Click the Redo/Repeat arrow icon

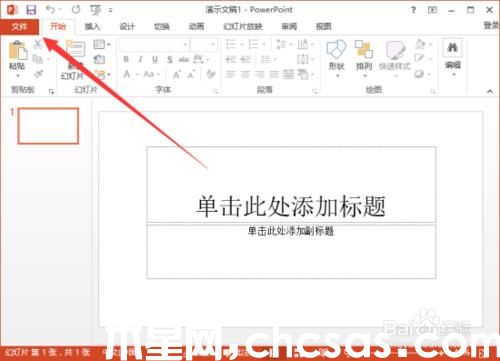click(x=76, y=10)
